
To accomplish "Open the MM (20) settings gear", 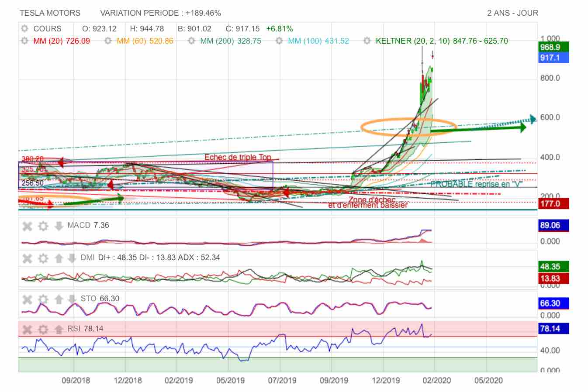I will coord(24,41).
